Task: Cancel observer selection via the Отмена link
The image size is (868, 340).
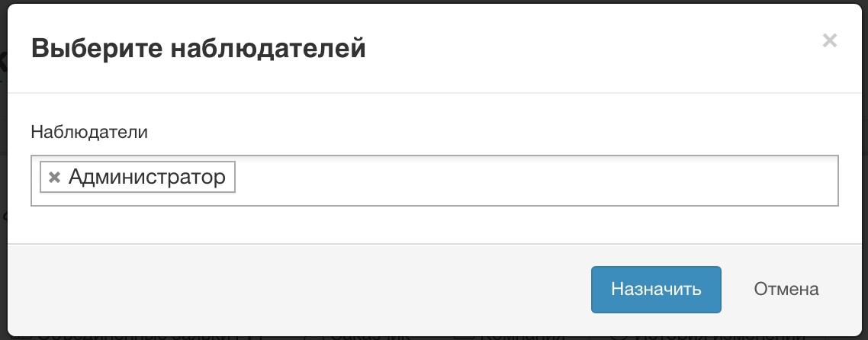Action: 786,290
